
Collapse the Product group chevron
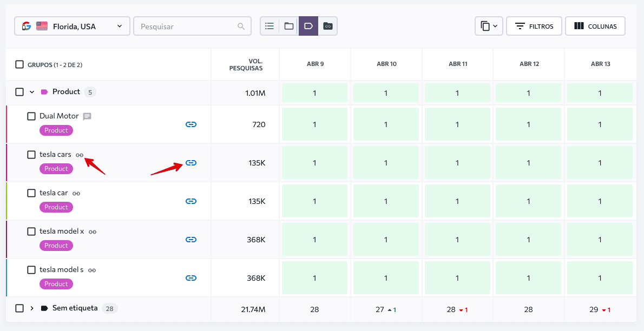coord(31,92)
